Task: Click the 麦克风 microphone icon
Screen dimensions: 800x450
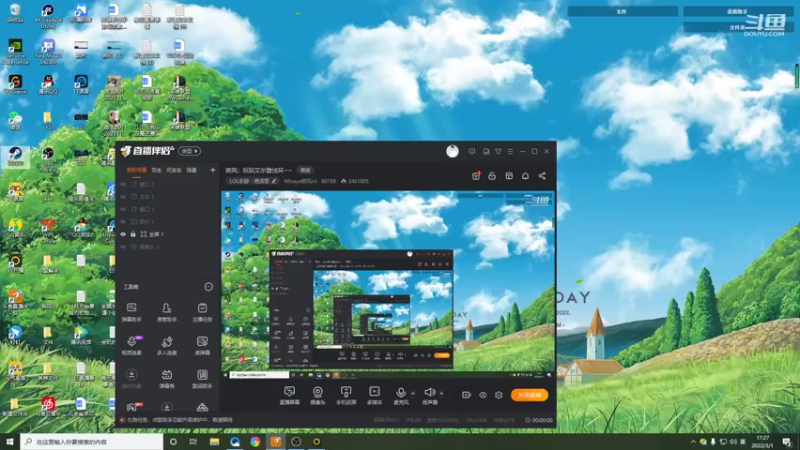Action: (401, 392)
